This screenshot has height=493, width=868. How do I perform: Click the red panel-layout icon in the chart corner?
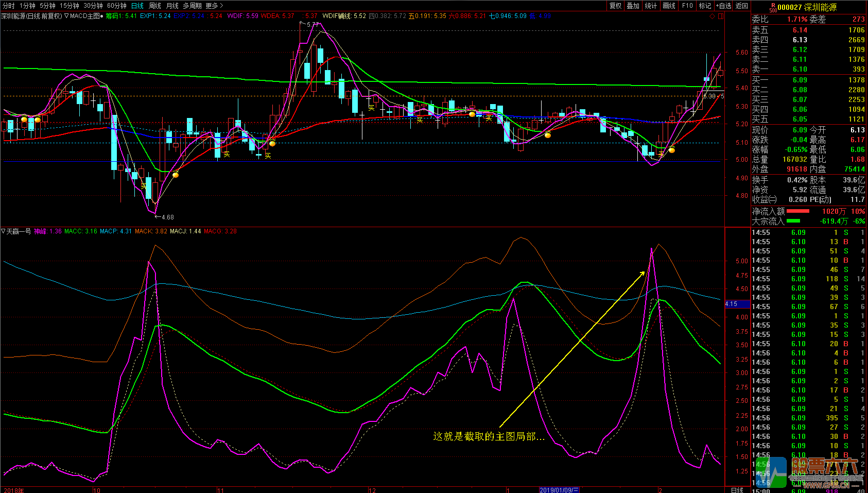[721, 16]
